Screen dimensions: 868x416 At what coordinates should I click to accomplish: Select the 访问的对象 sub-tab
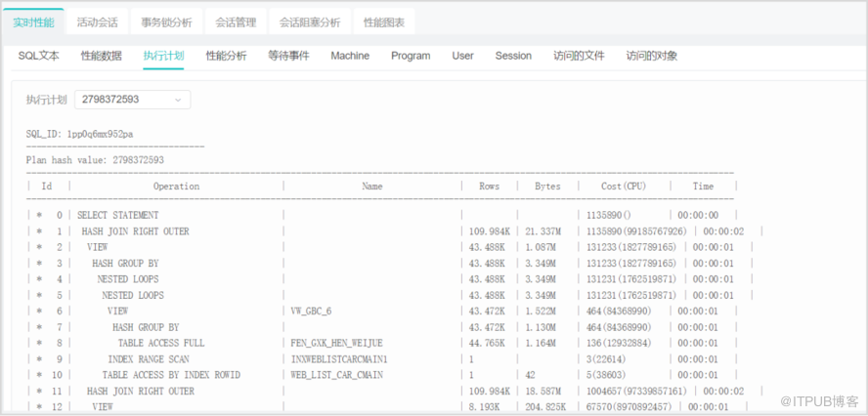coord(652,57)
